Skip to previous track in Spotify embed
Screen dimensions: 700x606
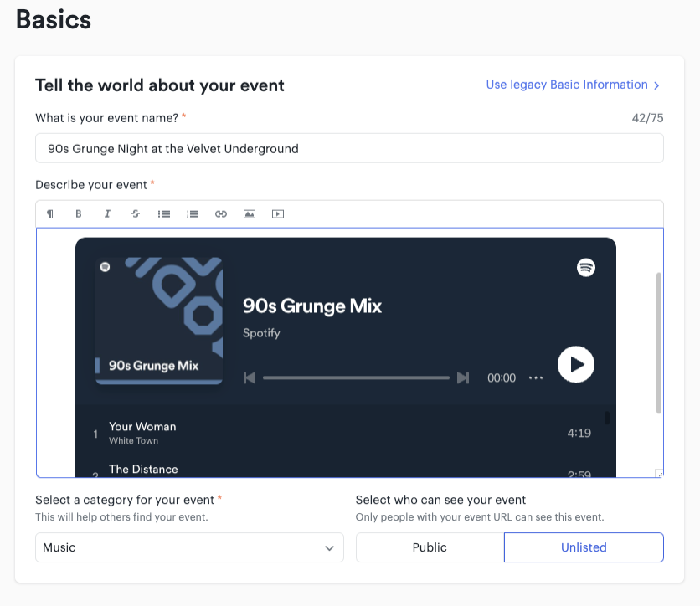250,378
